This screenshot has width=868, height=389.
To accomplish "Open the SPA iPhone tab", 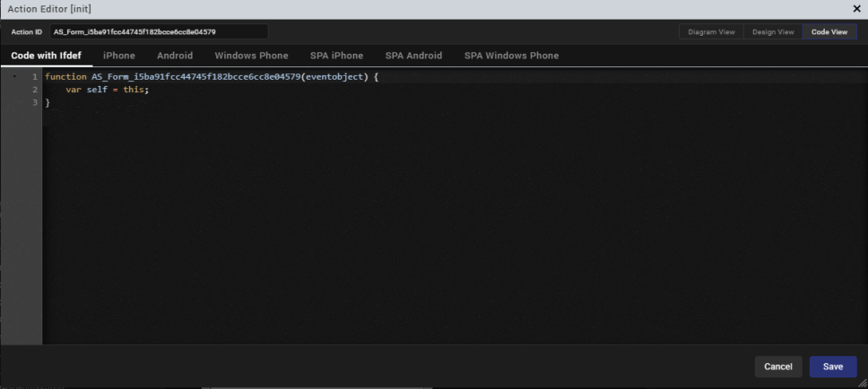I will click(336, 56).
